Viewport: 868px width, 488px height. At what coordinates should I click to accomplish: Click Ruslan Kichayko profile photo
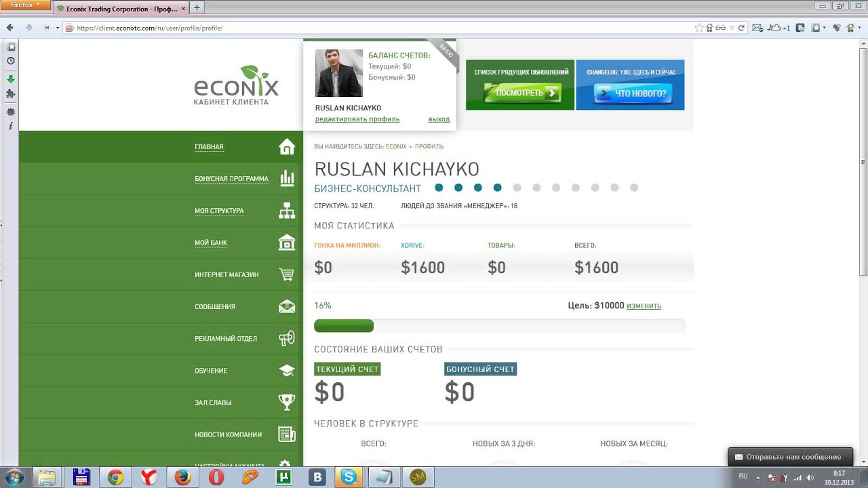point(339,73)
